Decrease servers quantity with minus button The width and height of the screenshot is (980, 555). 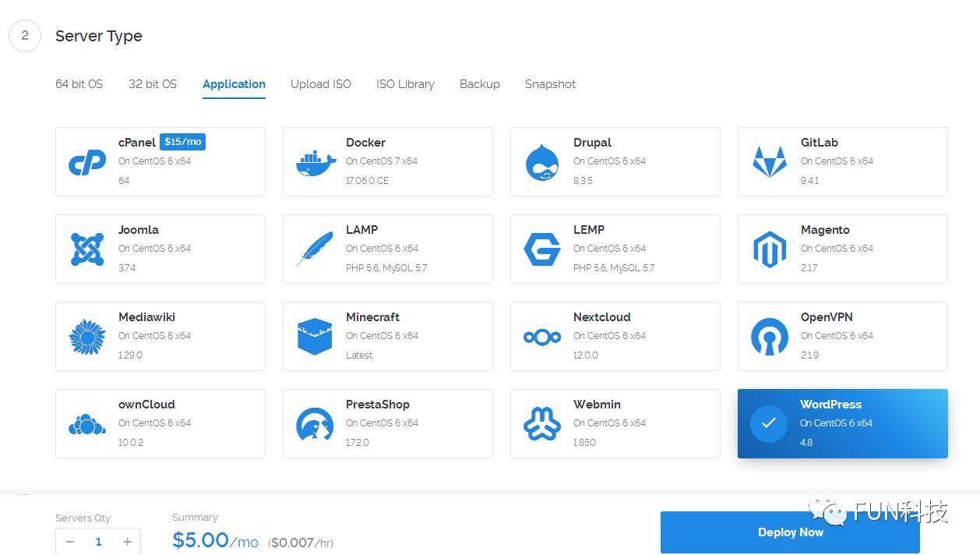coord(70,542)
